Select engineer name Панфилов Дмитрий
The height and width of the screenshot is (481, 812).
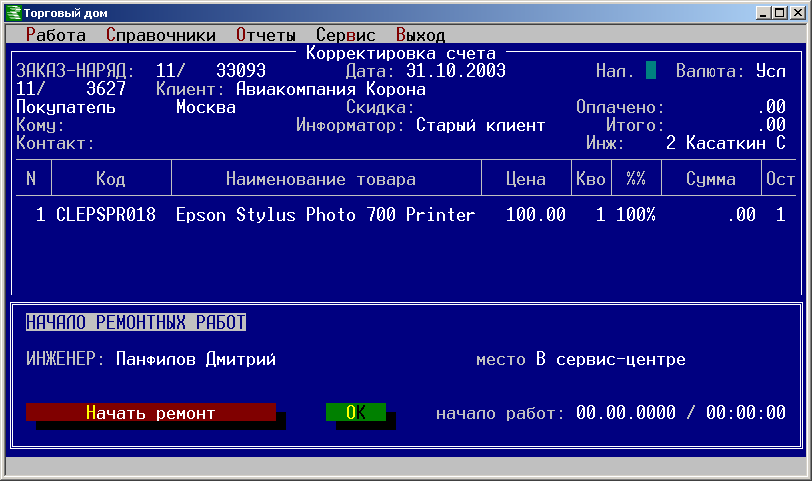[x=196, y=358]
